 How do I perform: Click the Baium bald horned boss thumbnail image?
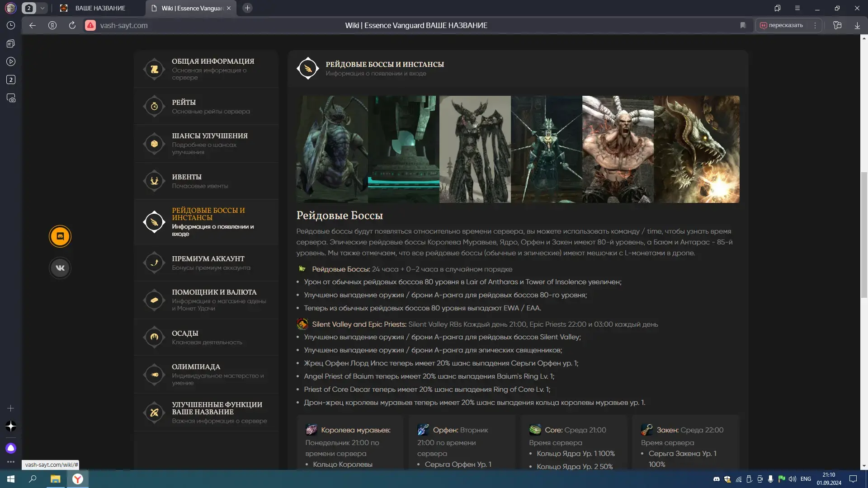618,149
